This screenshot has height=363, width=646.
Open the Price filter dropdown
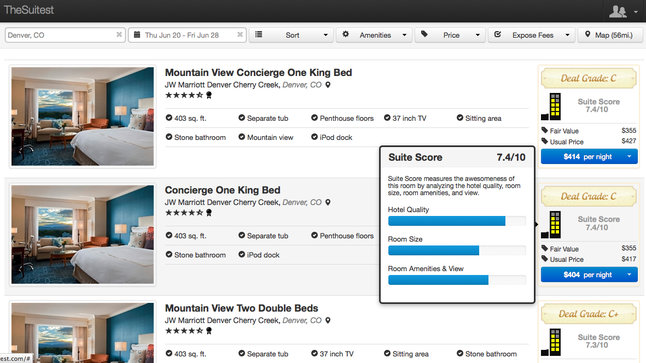(x=449, y=35)
